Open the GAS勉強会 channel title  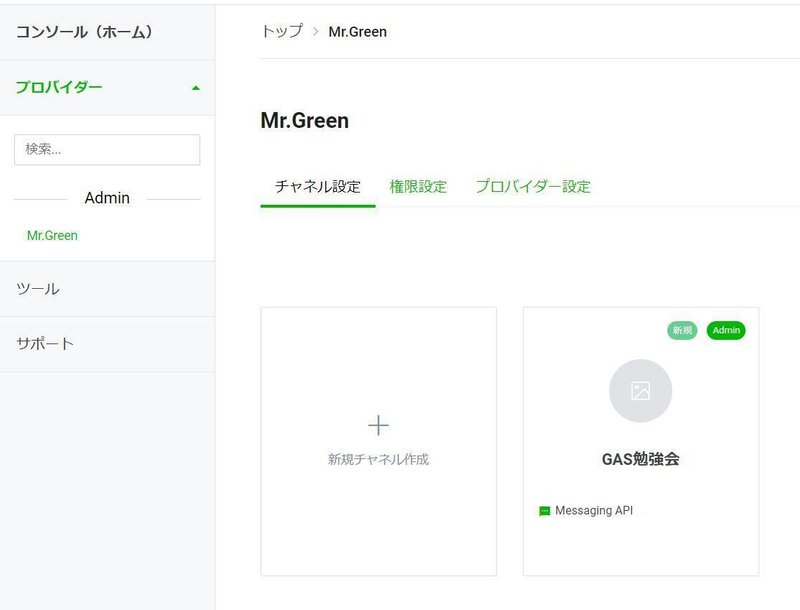[640, 459]
